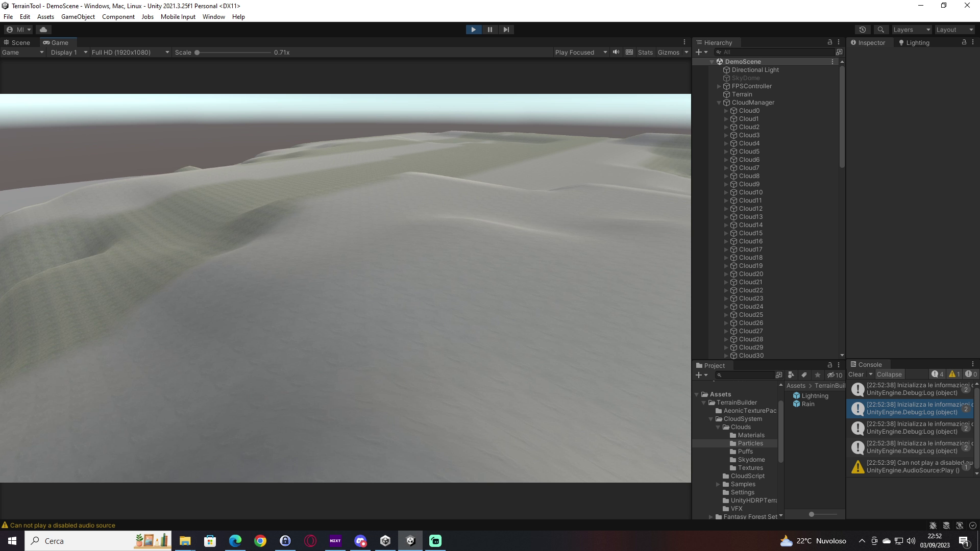The width and height of the screenshot is (980, 551).
Task: Click the Hierarchy create plus button
Action: click(x=701, y=52)
